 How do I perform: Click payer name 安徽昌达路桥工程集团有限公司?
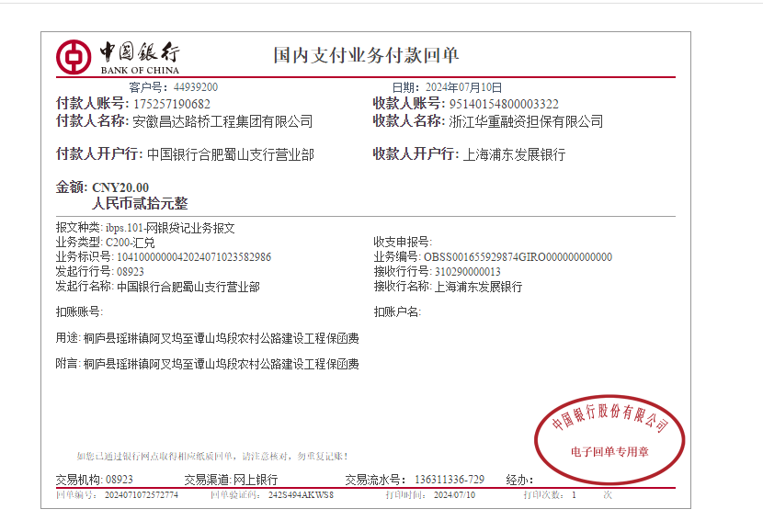222,121
